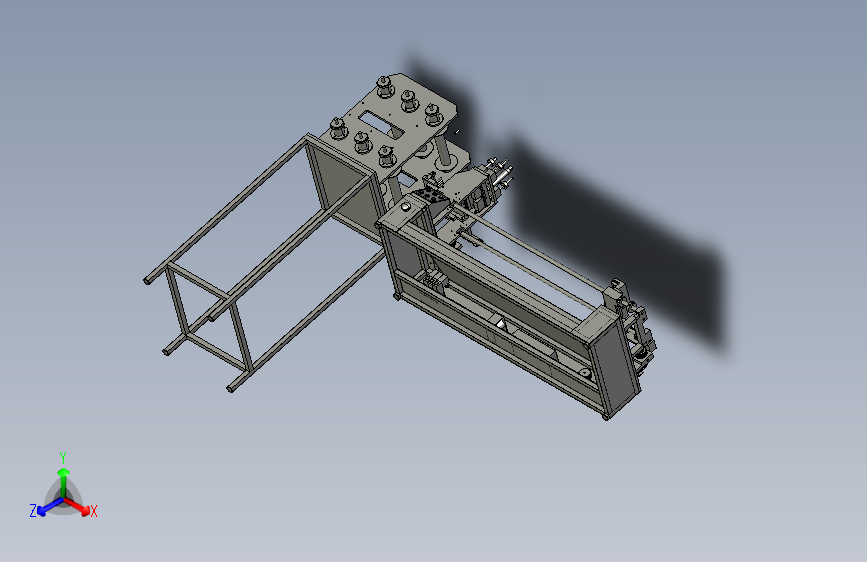Click the green Y axis arrow of the triad

64,482
